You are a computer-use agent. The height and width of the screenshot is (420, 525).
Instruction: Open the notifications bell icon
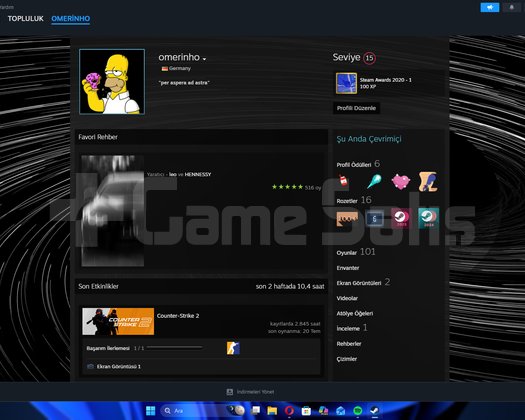pyautogui.click(x=511, y=7)
